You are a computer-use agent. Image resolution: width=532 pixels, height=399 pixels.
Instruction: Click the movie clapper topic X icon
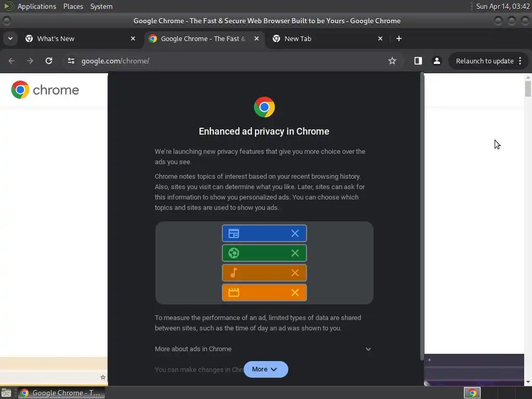295,292
